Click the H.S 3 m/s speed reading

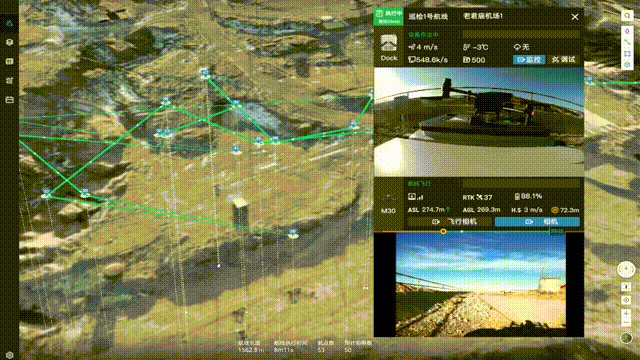[527, 210]
